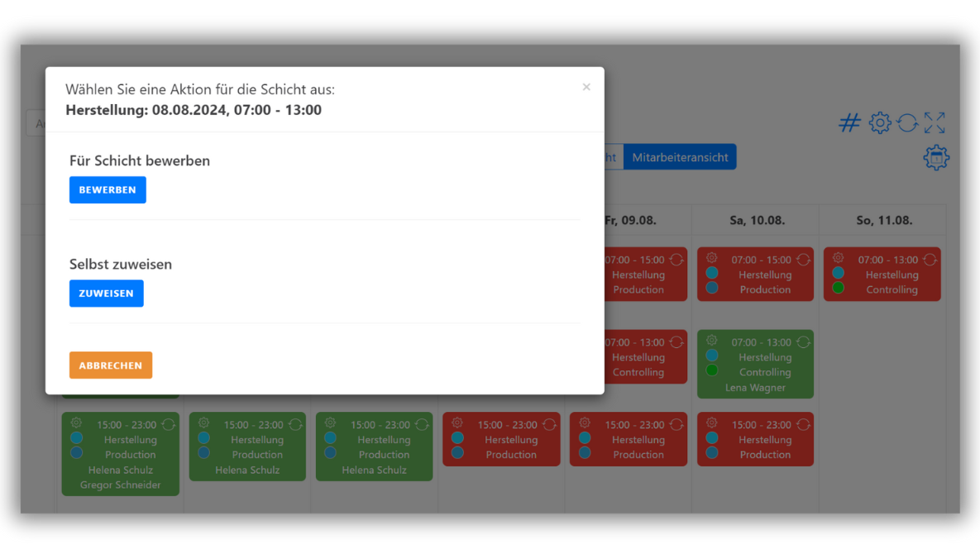The width and height of the screenshot is (980, 559).
Task: Click the Bewerben button
Action: [108, 190]
